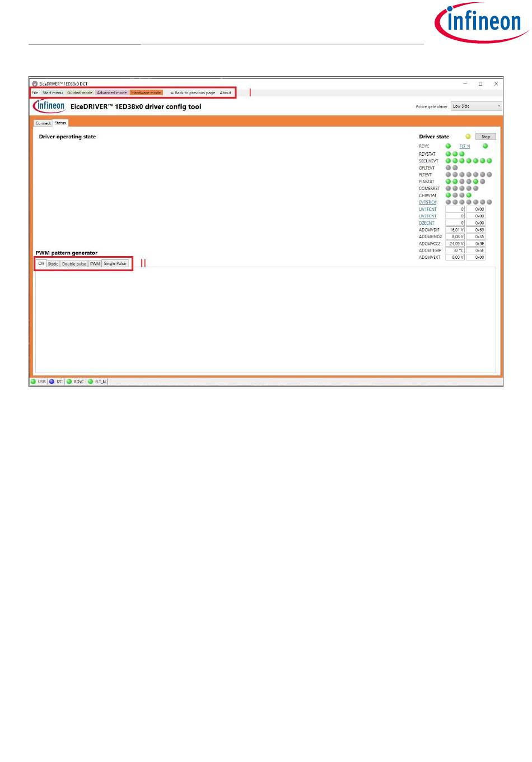Click the first CHIPSTAT green indicator
This screenshot has width=532, height=762.
point(448,196)
